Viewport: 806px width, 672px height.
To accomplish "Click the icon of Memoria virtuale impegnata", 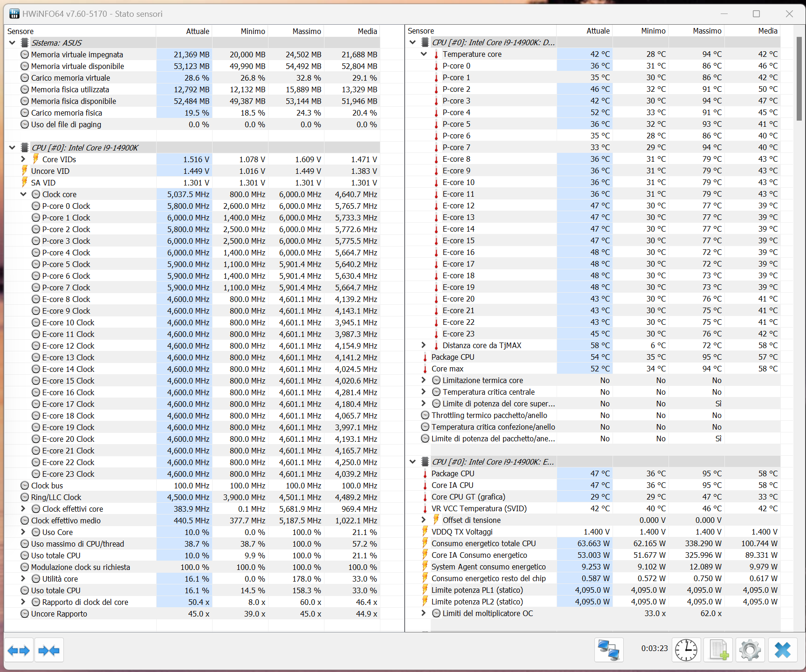I will 25,55.
